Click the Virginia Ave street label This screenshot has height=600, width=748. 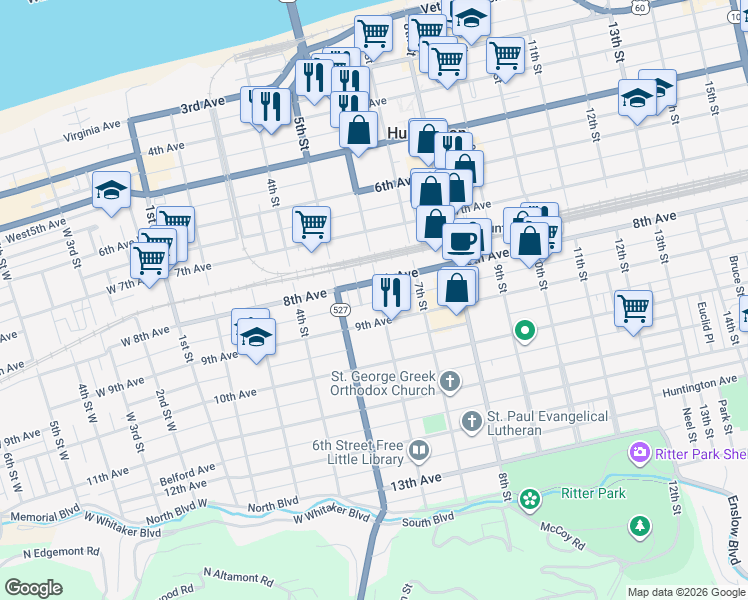click(92, 131)
